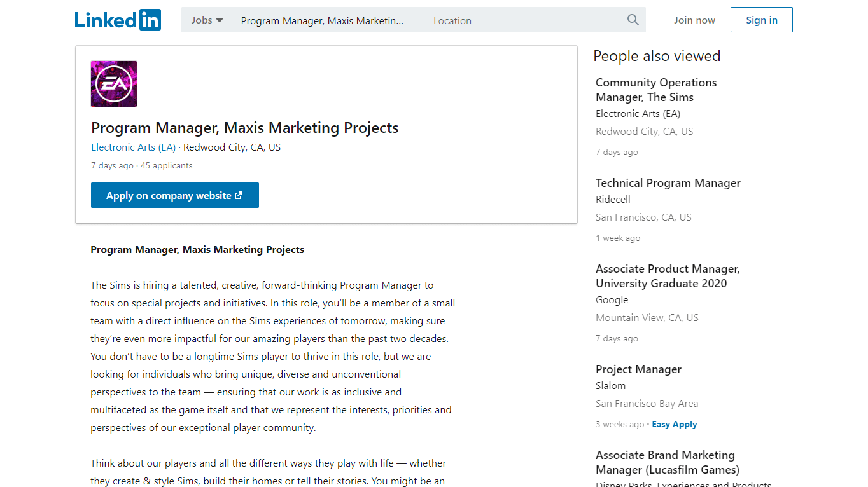This screenshot has width=868, height=487.
Task: Hit the Sign in button
Action: click(762, 20)
